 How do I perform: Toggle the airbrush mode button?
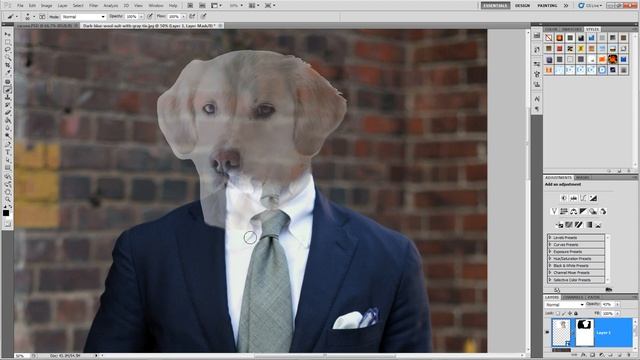[192, 16]
